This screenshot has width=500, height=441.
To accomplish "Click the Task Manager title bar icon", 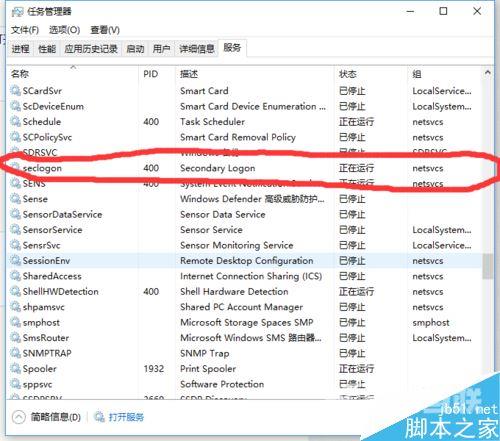I will click(17, 12).
